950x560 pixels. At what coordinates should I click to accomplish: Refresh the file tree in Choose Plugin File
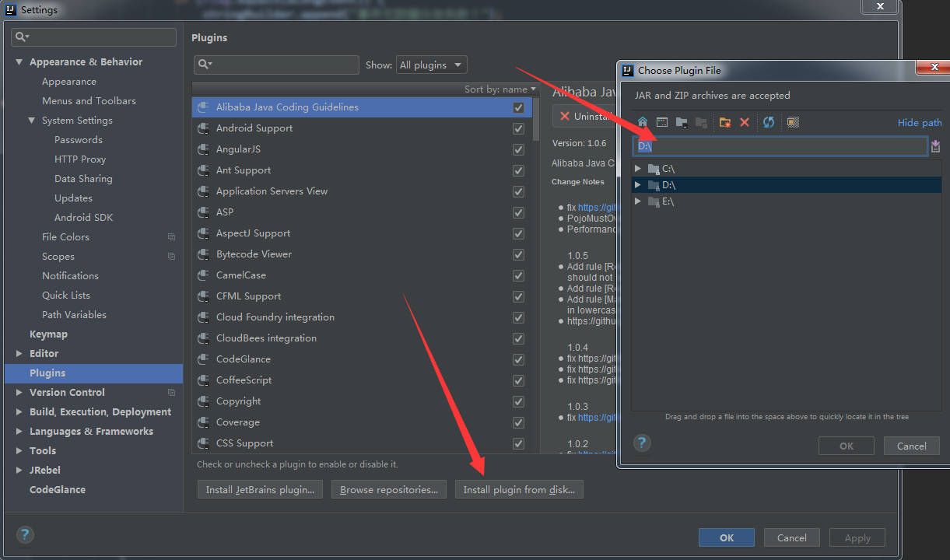point(769,122)
